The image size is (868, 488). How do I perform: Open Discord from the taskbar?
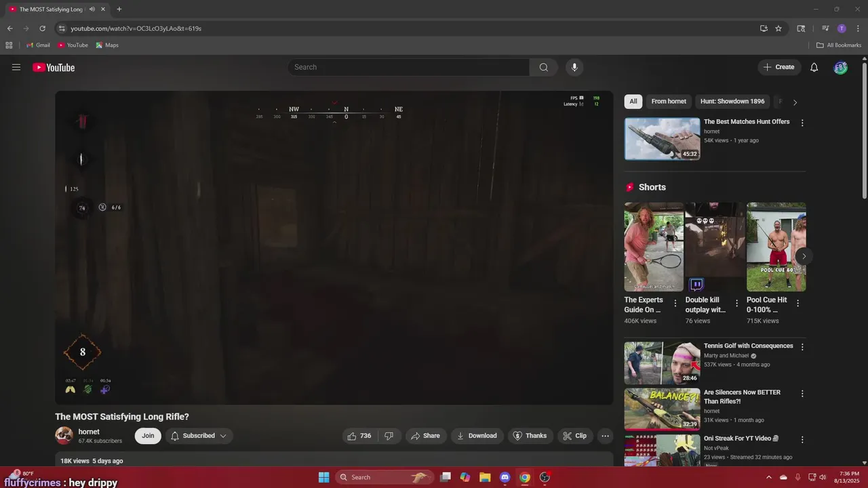(x=505, y=477)
